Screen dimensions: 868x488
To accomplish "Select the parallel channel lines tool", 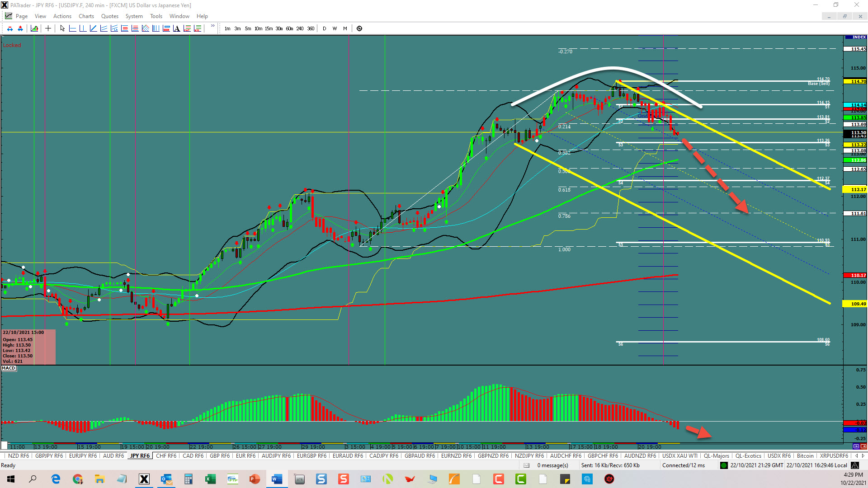I will (x=104, y=28).
